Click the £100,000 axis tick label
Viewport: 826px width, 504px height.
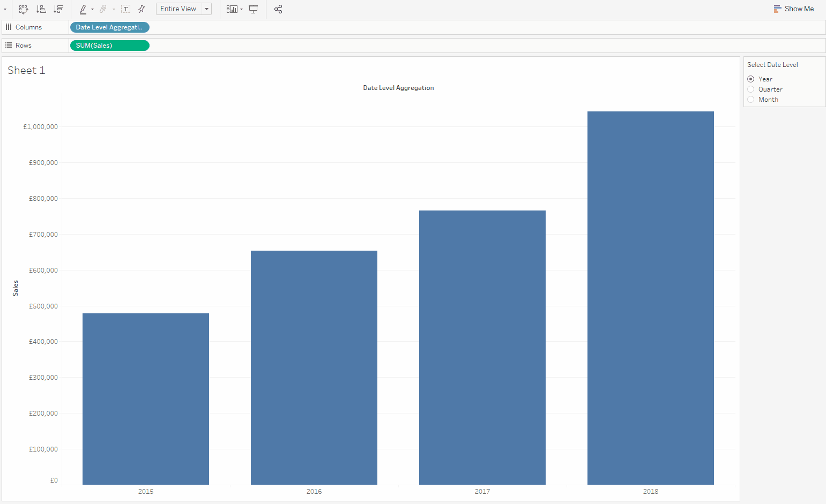pos(43,449)
